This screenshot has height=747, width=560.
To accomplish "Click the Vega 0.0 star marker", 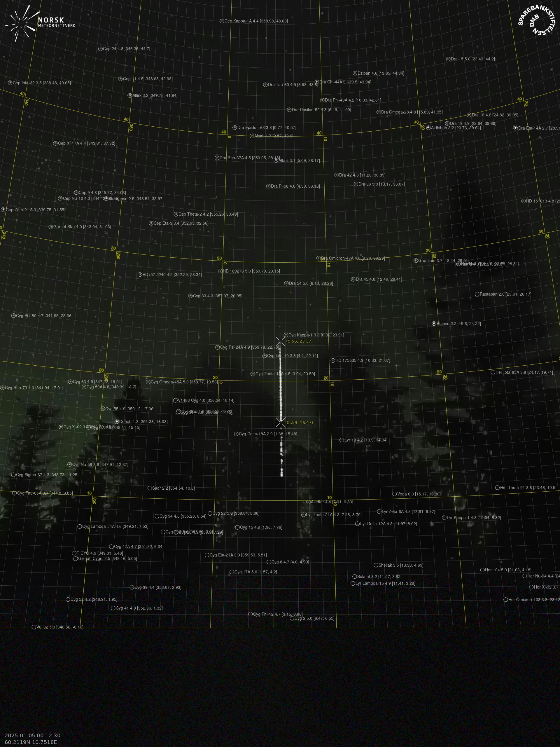I will (395, 494).
